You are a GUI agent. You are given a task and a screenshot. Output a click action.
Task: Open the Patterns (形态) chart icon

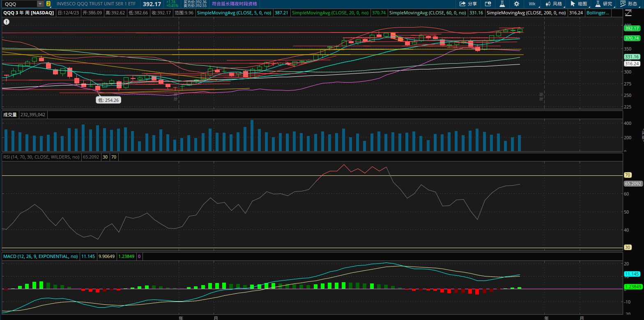point(623,4)
